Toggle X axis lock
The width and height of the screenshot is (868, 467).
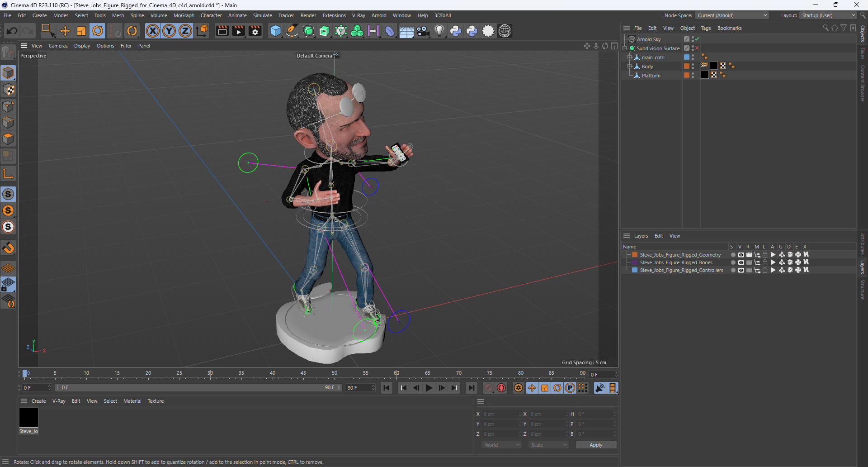tap(153, 31)
